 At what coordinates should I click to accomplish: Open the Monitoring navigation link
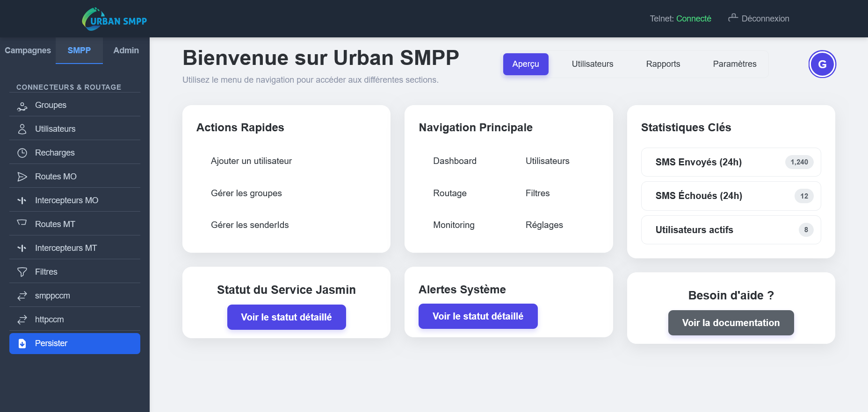click(x=454, y=225)
